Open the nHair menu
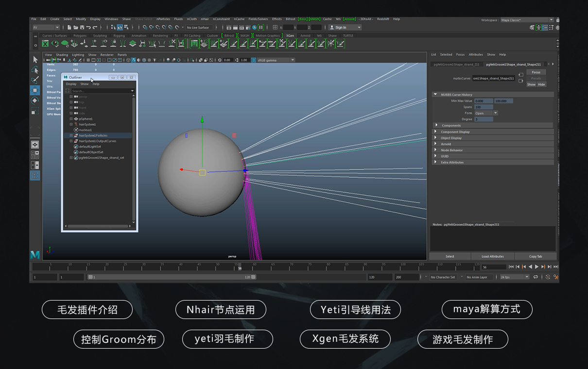The image size is (588, 369). coord(204,19)
